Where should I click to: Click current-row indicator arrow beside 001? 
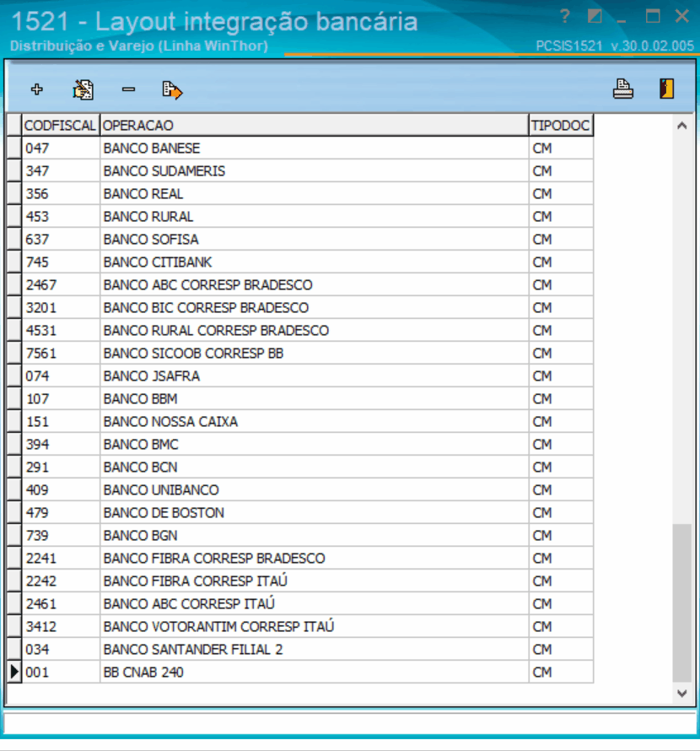pyautogui.click(x=14, y=672)
